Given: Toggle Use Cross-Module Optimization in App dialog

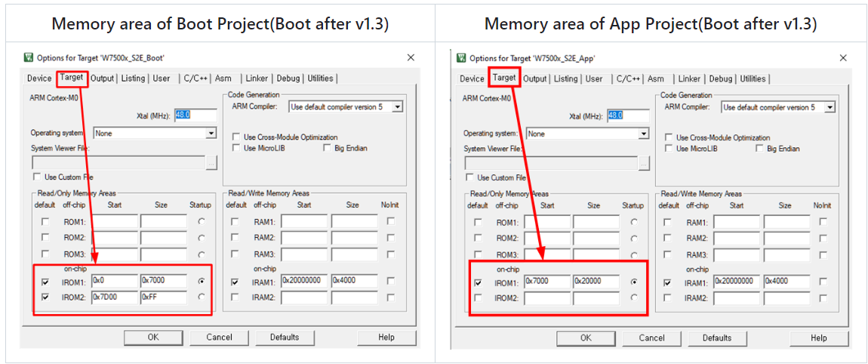Looking at the screenshot, I should 669,137.
